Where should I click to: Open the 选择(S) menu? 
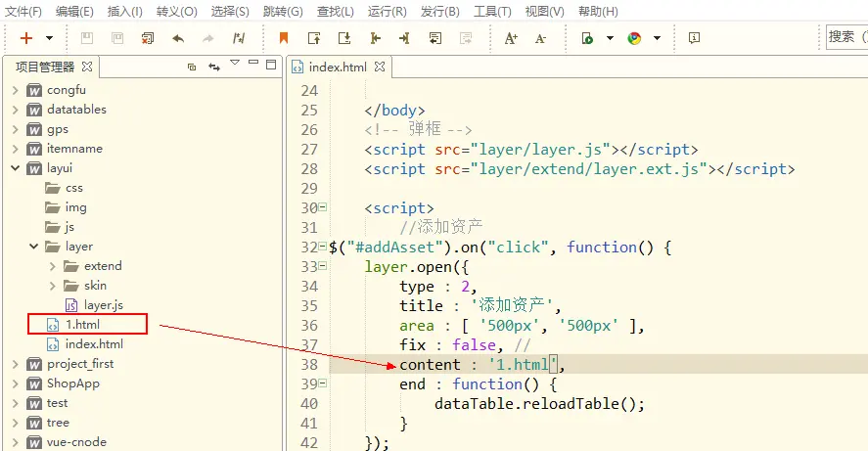[230, 11]
